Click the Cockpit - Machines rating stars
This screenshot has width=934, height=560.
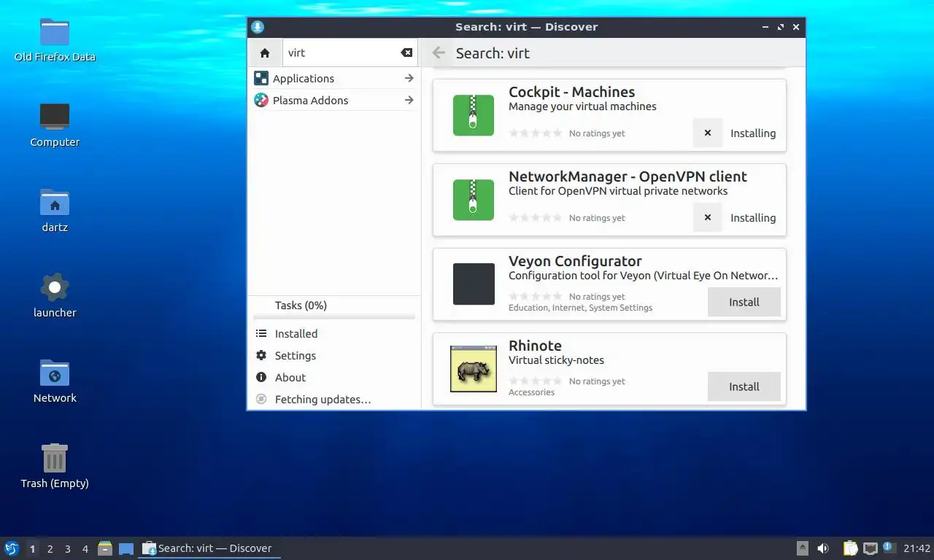[x=536, y=133]
